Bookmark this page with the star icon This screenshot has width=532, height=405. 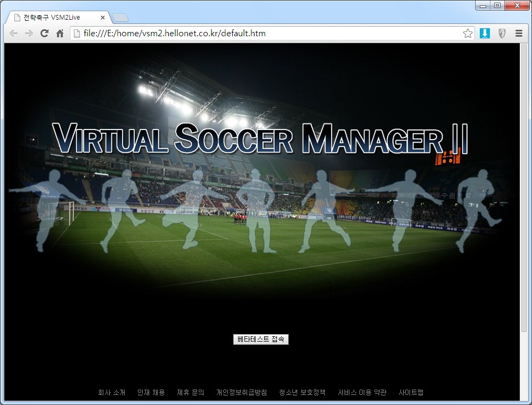tap(468, 34)
